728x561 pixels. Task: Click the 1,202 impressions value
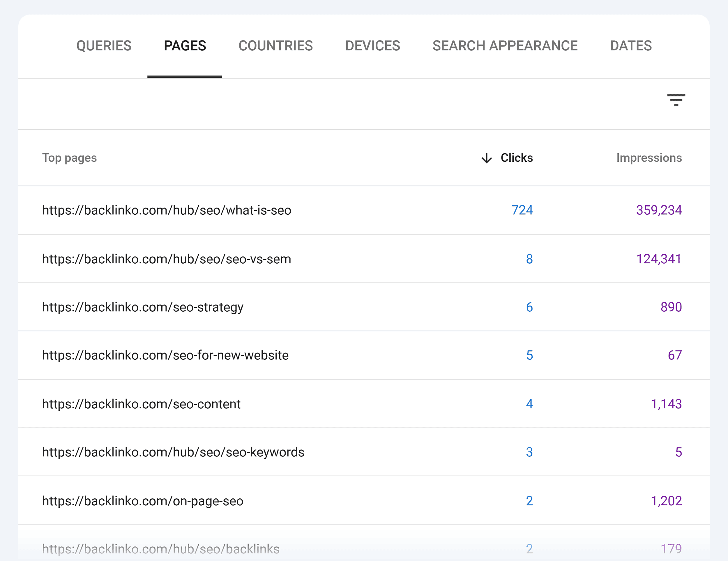666,501
